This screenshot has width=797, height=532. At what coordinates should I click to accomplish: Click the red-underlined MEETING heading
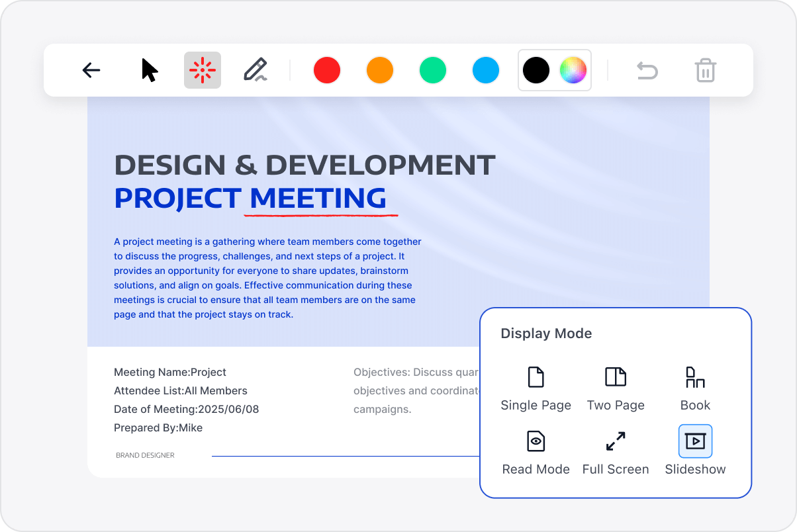[318, 199]
